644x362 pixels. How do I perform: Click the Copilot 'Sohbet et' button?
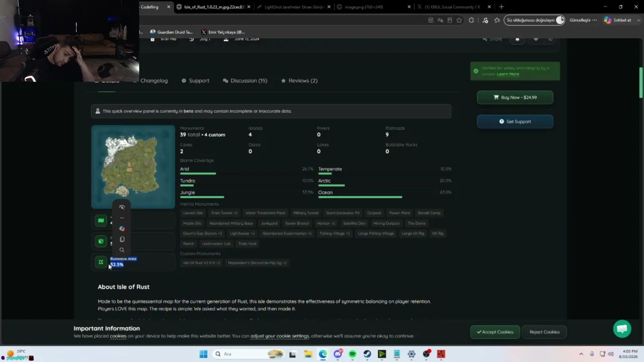[x=617, y=20]
